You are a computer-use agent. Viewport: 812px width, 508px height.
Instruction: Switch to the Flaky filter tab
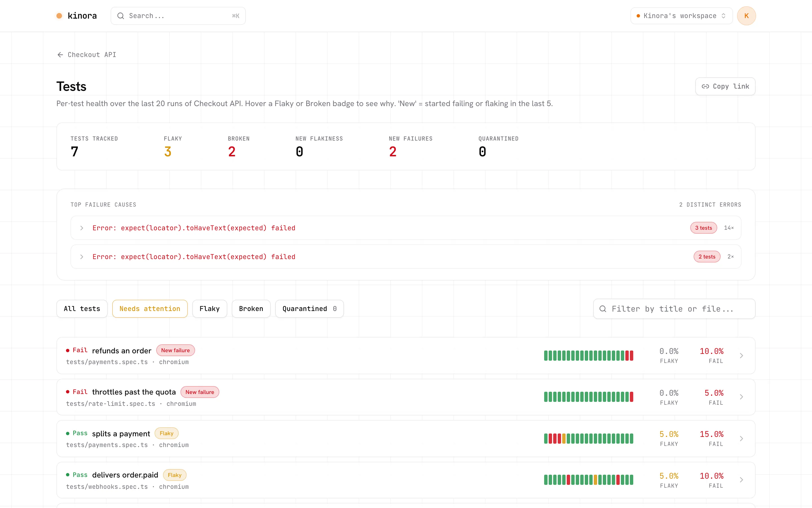point(209,309)
